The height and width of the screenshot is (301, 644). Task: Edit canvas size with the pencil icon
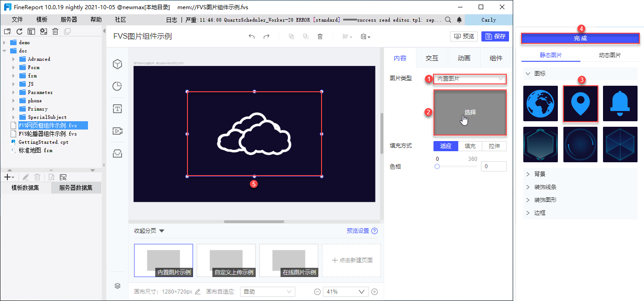198,291
